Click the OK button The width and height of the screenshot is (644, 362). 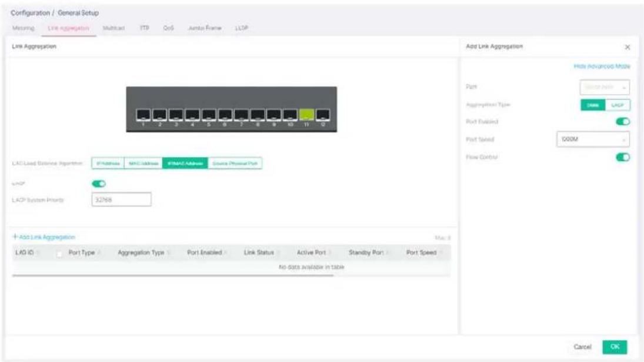pyautogui.click(x=615, y=347)
